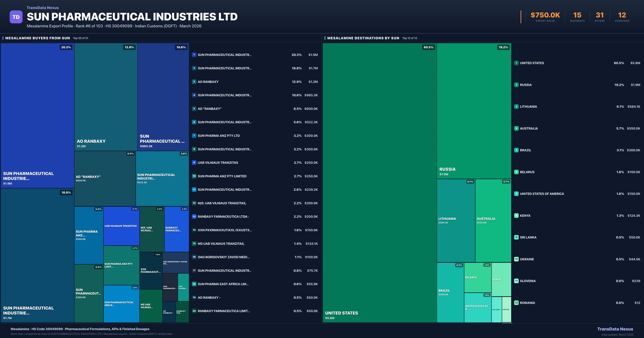
Task: Click the 31 BUYERS statistic
Action: [599, 17]
